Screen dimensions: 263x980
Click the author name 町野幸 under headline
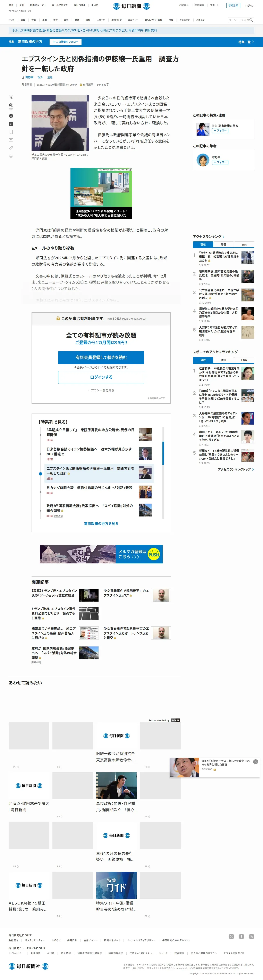29,77
